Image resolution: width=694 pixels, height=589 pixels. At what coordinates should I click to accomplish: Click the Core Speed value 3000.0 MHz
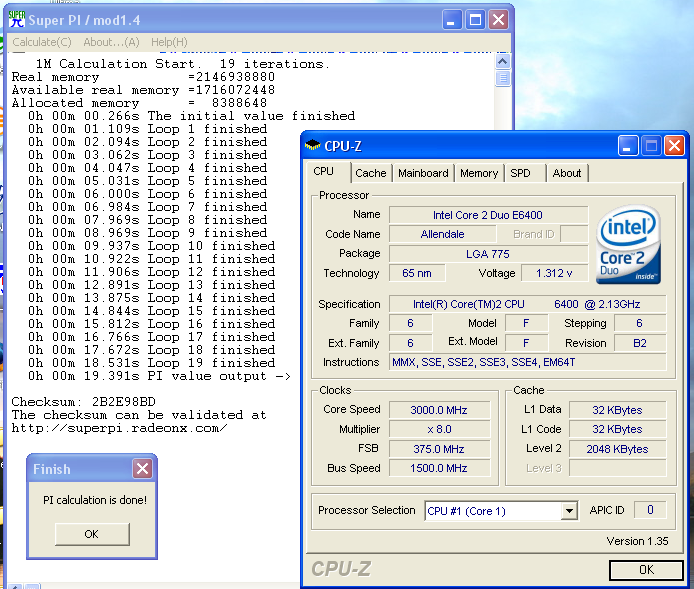(439, 410)
